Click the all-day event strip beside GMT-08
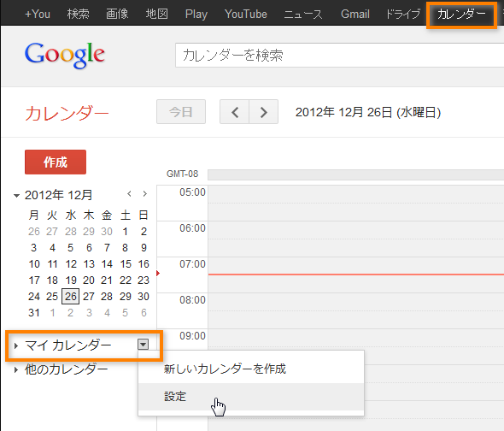The width and height of the screenshot is (504, 431). [356, 174]
